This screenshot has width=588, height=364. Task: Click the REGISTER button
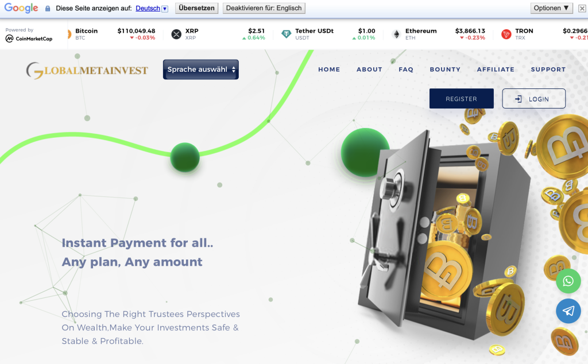click(461, 99)
